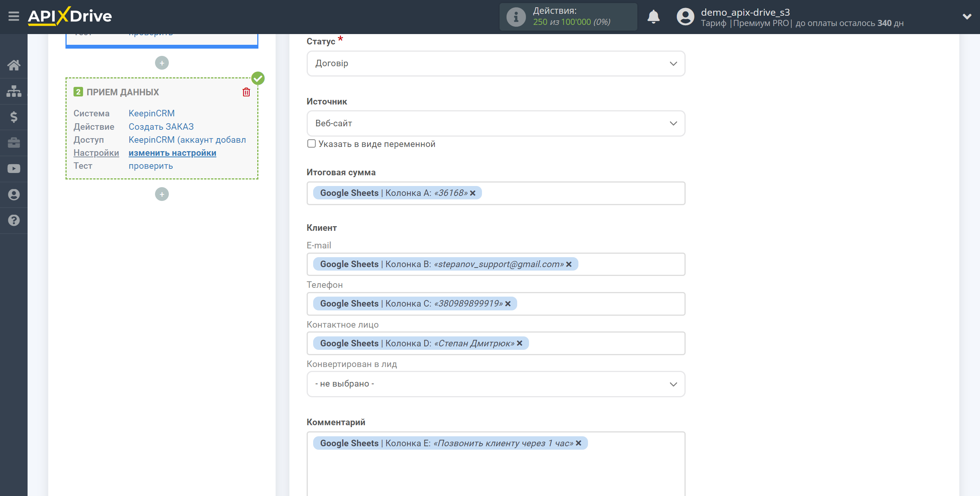The width and height of the screenshot is (980, 496).
Task: Open the Источник dropdown
Action: pos(496,123)
